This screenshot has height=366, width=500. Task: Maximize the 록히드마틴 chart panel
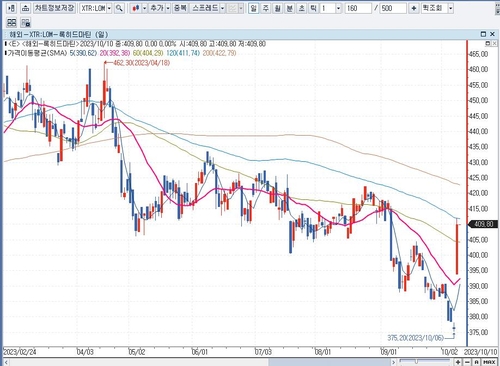483,34
